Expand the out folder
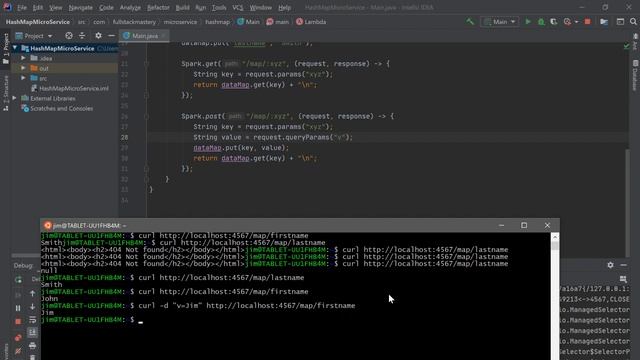The height and width of the screenshot is (360, 640). pos(23,68)
